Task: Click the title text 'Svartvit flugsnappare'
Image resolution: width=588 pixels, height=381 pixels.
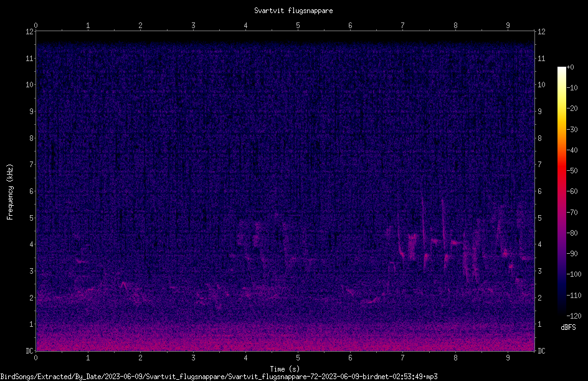Action: [293, 11]
